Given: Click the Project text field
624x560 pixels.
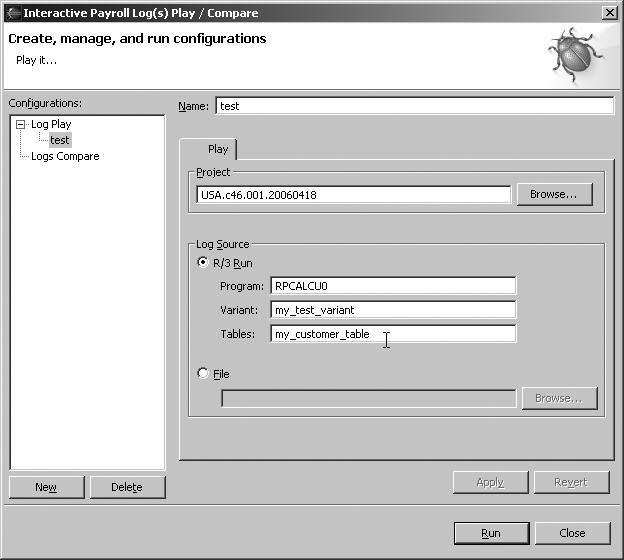Looking at the screenshot, I should pyautogui.click(x=354, y=195).
